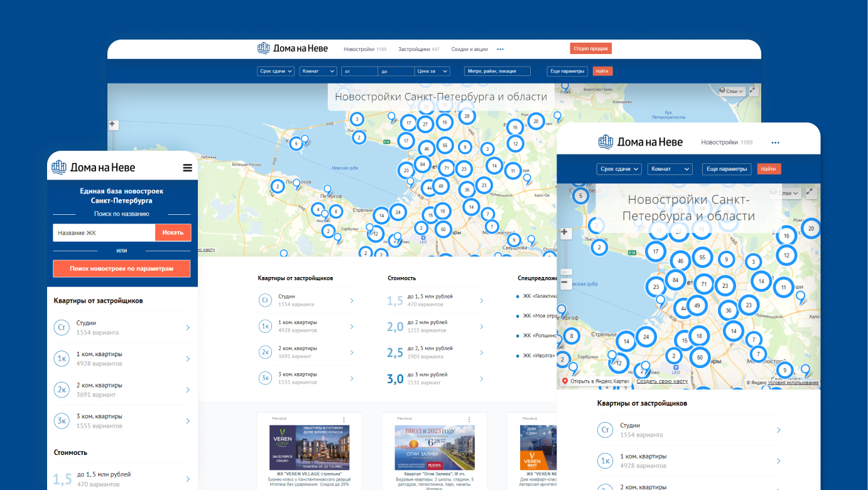This screenshot has width=868, height=490.
Task: Open Комнат dropdown in tablet view
Action: click(x=670, y=169)
